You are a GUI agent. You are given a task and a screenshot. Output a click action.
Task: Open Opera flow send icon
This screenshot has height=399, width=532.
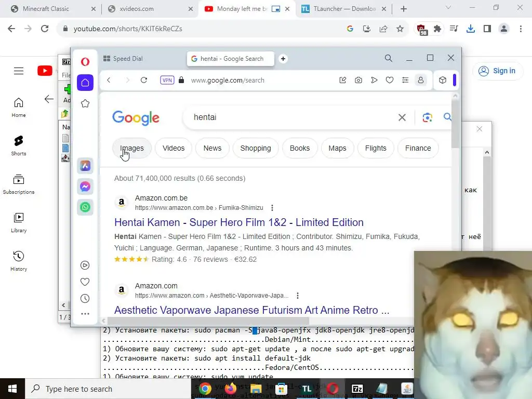click(x=374, y=80)
